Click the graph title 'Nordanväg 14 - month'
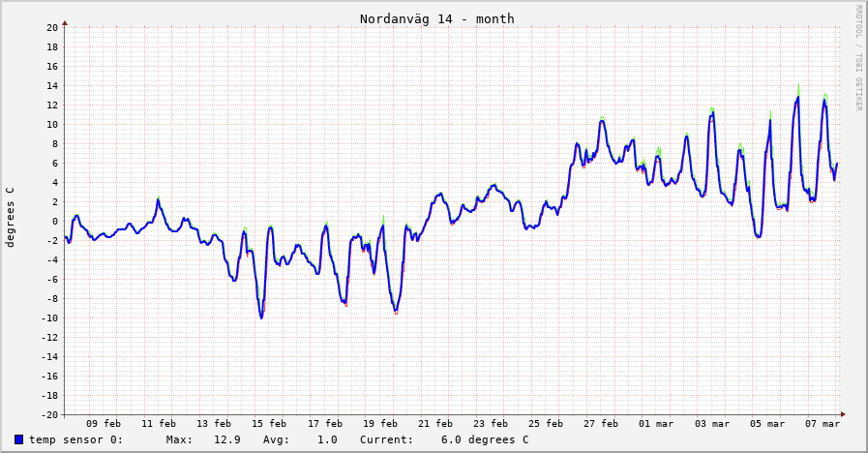This screenshot has width=868, height=453. point(436,18)
